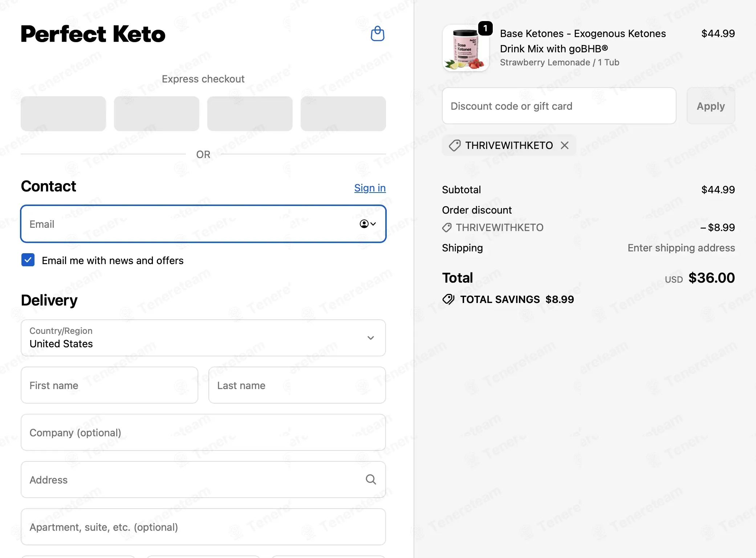Click the Express checkout heading
This screenshot has width=756, height=558.
(x=203, y=79)
